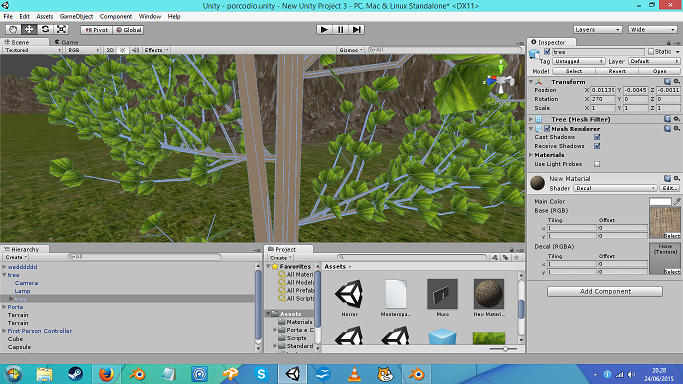Viewport: 683px width, 384px height.
Task: Open the Effects dropdown
Action: [156, 50]
